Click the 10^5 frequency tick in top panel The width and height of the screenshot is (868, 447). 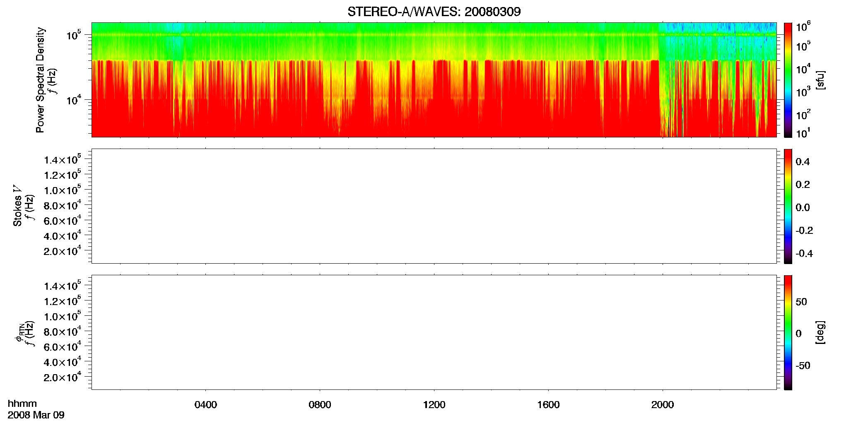[73, 35]
